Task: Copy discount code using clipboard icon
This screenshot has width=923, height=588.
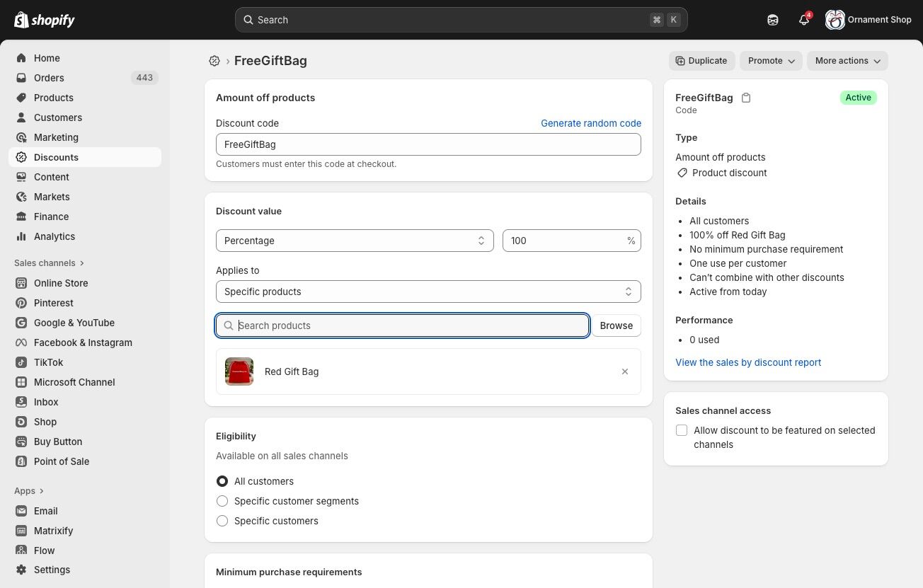Action: [x=746, y=98]
